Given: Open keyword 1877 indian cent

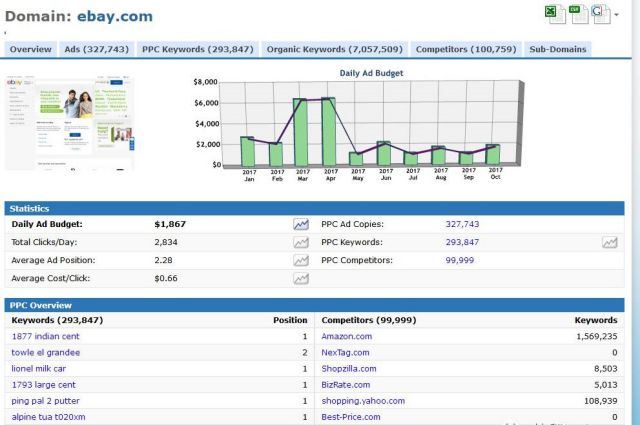Looking at the screenshot, I should (45, 336).
